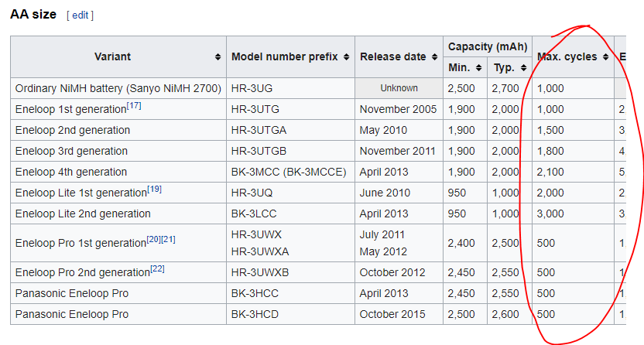Select the HR-3UTG model cell
Viewport: 644px width, 345px height.
[290, 109]
